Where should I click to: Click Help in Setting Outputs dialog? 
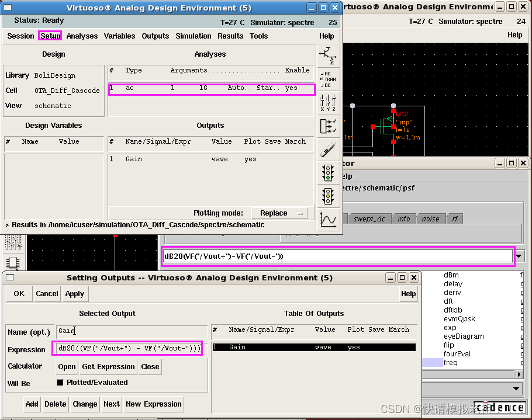pyautogui.click(x=408, y=294)
